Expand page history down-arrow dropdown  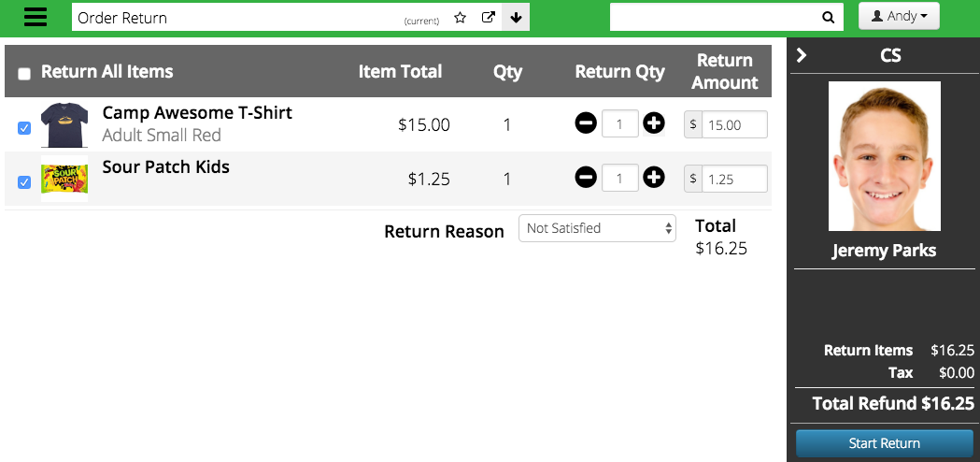tap(516, 18)
